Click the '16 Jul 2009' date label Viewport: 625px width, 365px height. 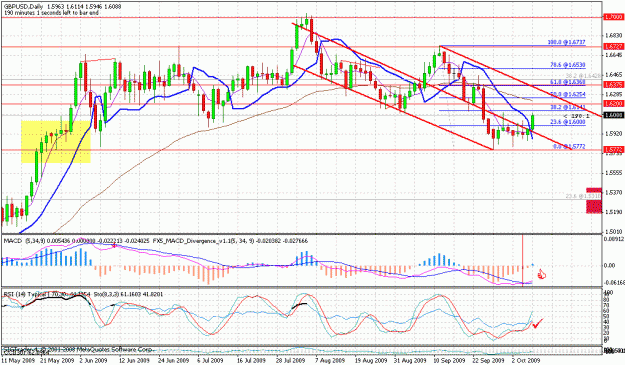pyautogui.click(x=251, y=361)
